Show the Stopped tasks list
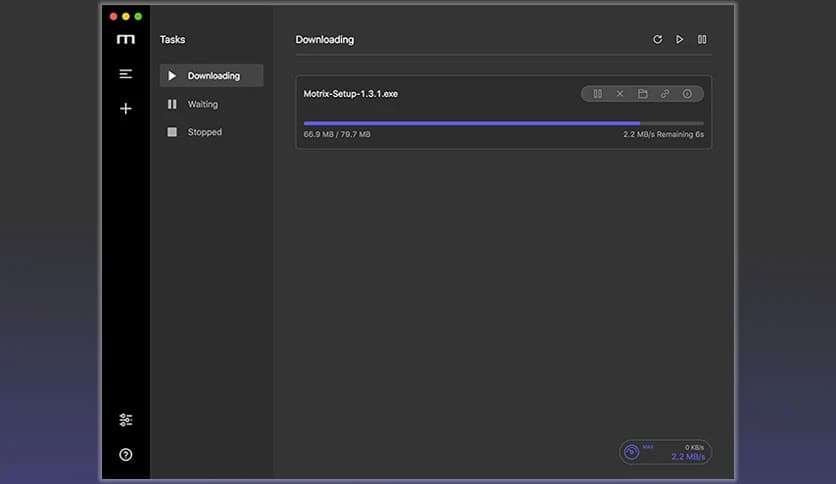836x484 pixels. (204, 132)
